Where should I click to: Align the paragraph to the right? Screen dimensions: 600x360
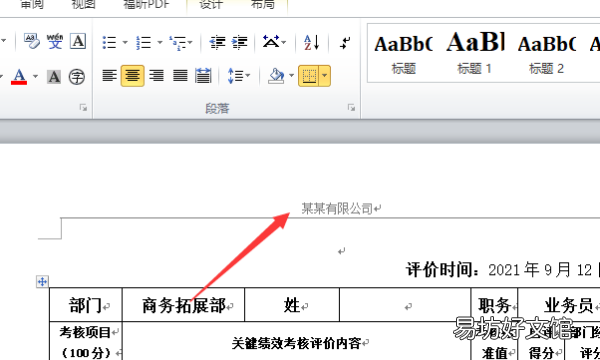[x=156, y=75]
